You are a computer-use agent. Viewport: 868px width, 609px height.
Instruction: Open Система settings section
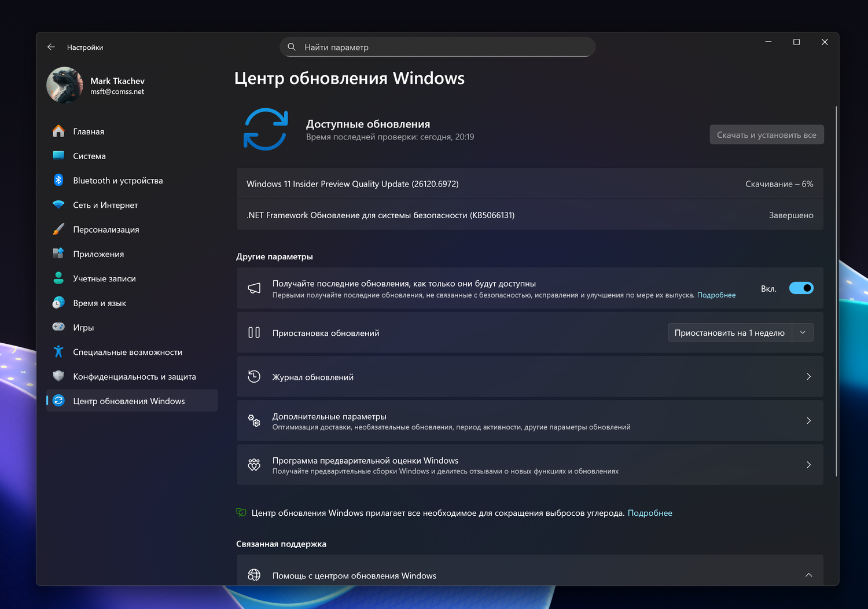tap(132, 156)
